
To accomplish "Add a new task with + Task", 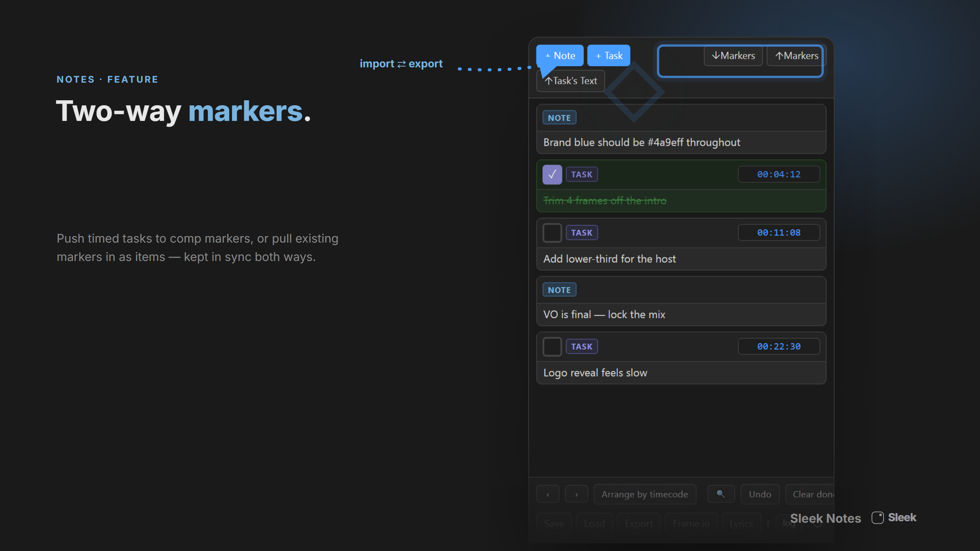I will pos(609,55).
